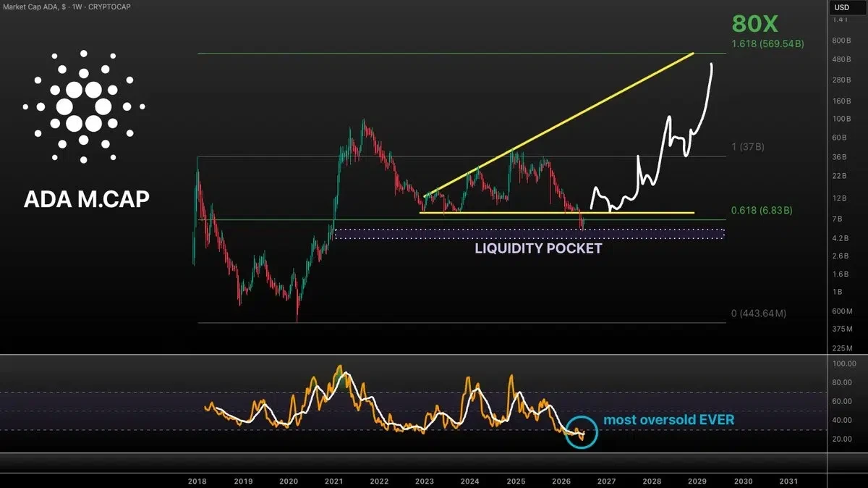The image size is (868, 488).
Task: Click the Fibonacci label '1 (37B)'
Action: coord(748,146)
